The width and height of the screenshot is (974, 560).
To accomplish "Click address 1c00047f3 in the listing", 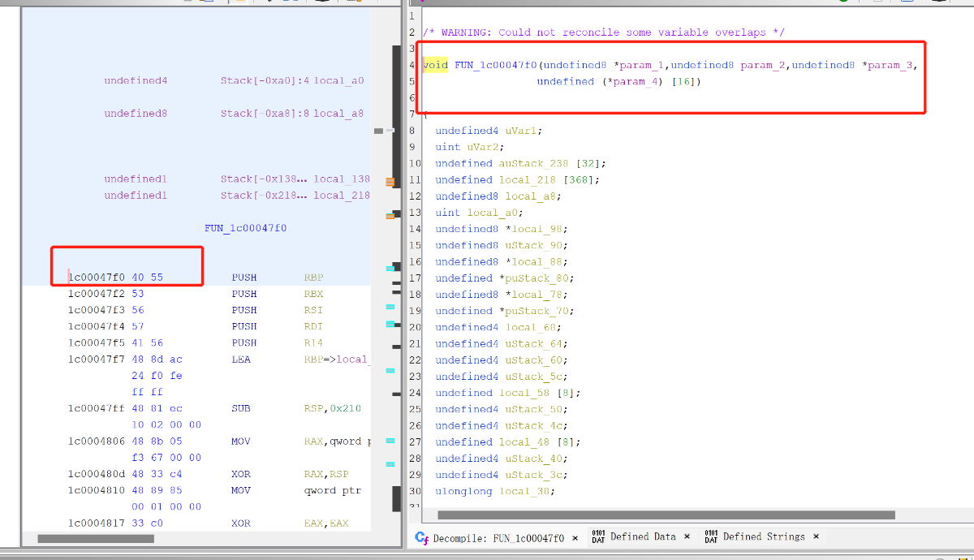I will coord(97,310).
